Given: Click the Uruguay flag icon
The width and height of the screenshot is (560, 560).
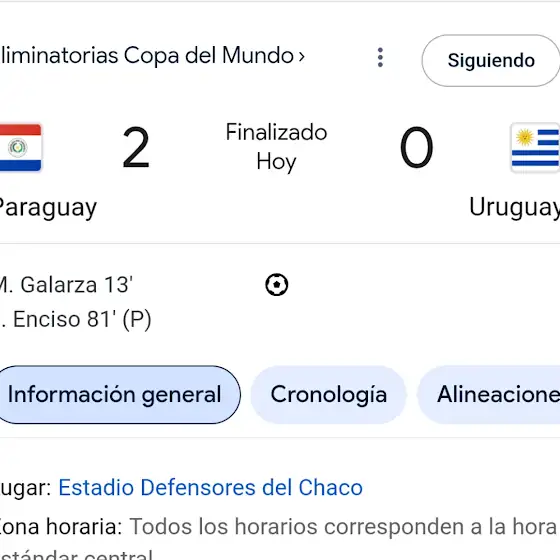Looking at the screenshot, I should [535, 148].
